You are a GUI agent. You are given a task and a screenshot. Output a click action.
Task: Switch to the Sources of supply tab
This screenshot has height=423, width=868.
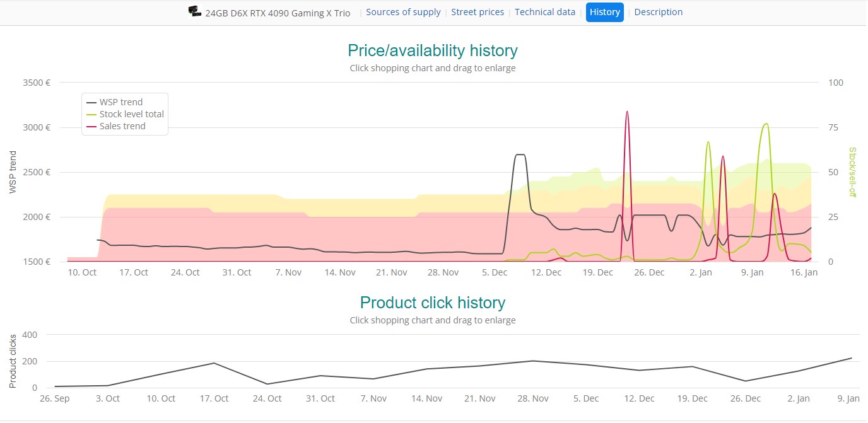pyautogui.click(x=403, y=11)
